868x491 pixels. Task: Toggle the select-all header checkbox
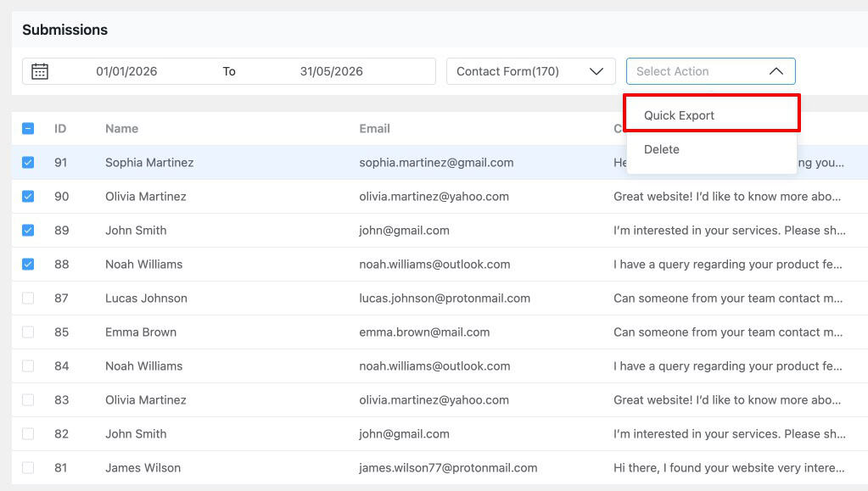[28, 128]
